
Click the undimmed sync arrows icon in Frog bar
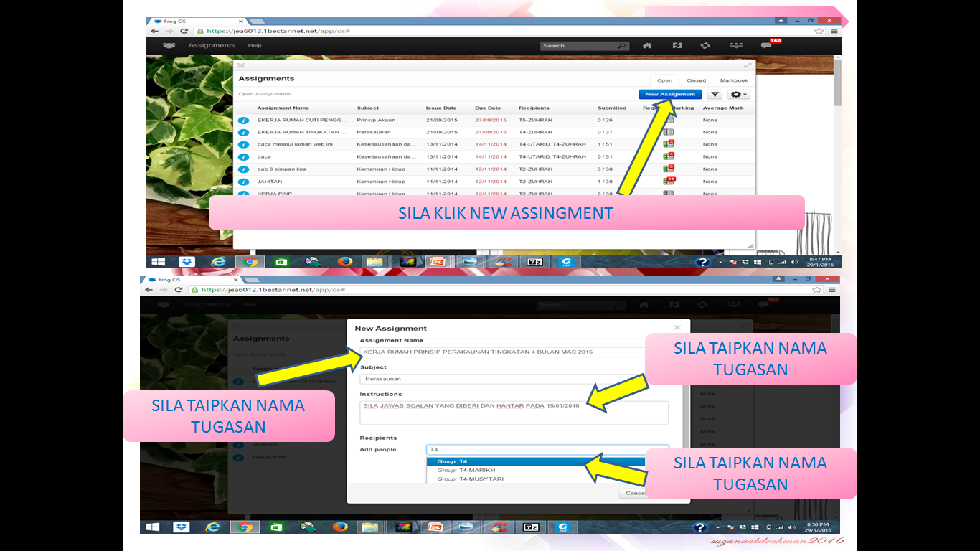pos(705,45)
